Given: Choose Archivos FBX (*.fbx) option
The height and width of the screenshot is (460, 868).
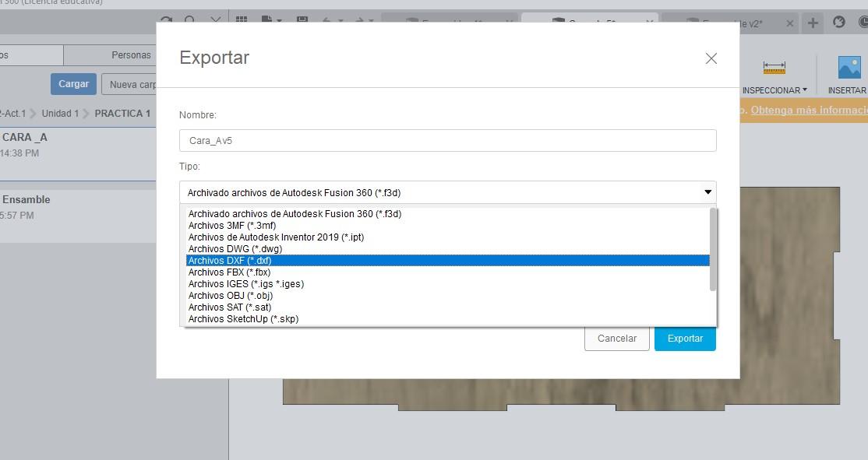Looking at the screenshot, I should 448,272.
